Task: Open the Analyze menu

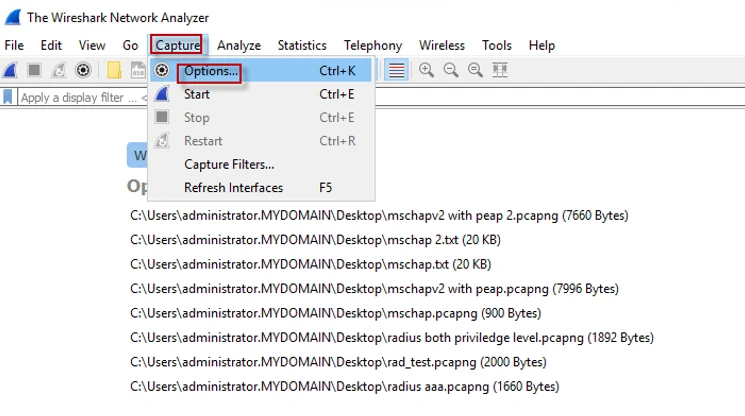Action: coord(239,45)
